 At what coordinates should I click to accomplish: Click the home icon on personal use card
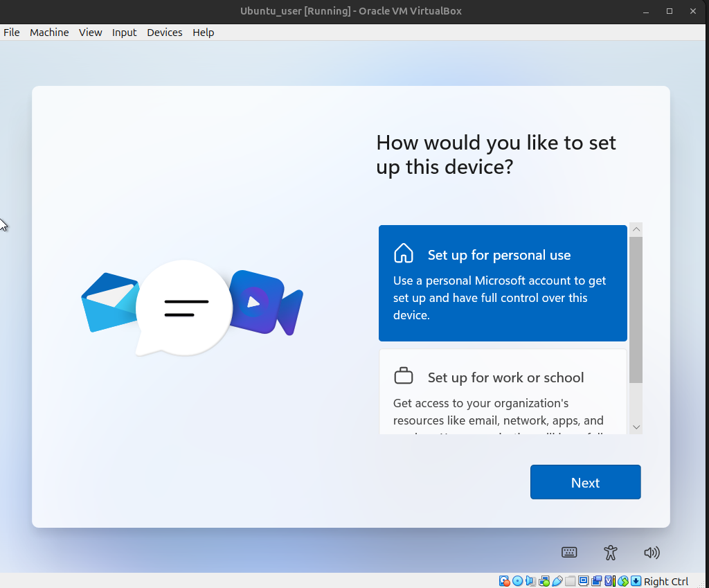click(404, 253)
